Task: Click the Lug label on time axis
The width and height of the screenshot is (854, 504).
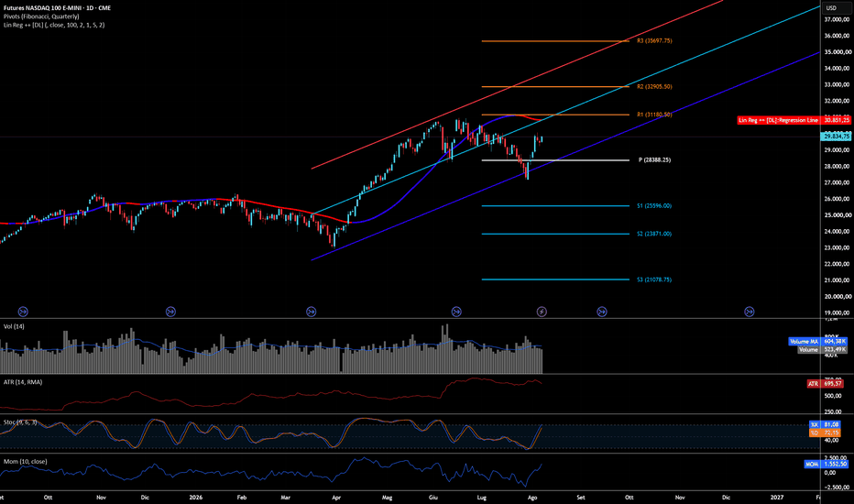Action: pyautogui.click(x=481, y=498)
